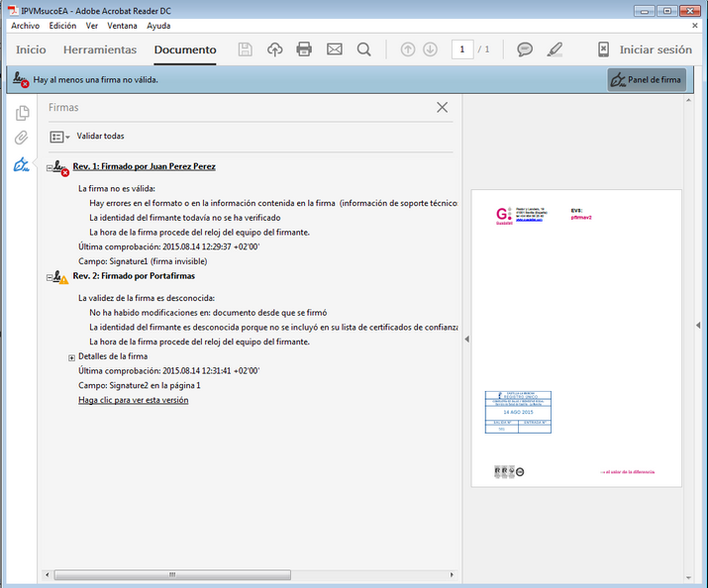Send file by email envelope icon
Screen dimensions: 708x588
tap(335, 49)
